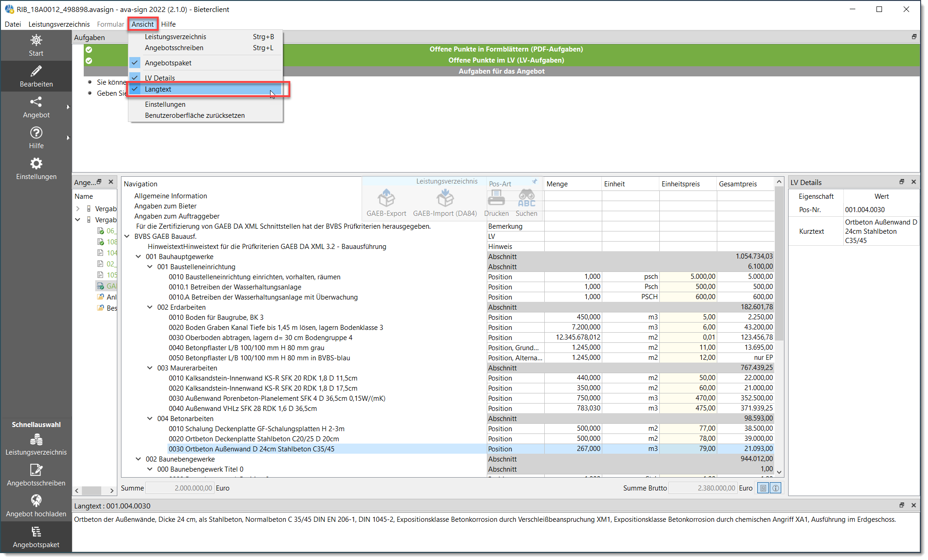Choose Leistungsverzeichnis Strg+B menu entry
The width and height of the screenshot is (928, 560).
[x=205, y=37]
